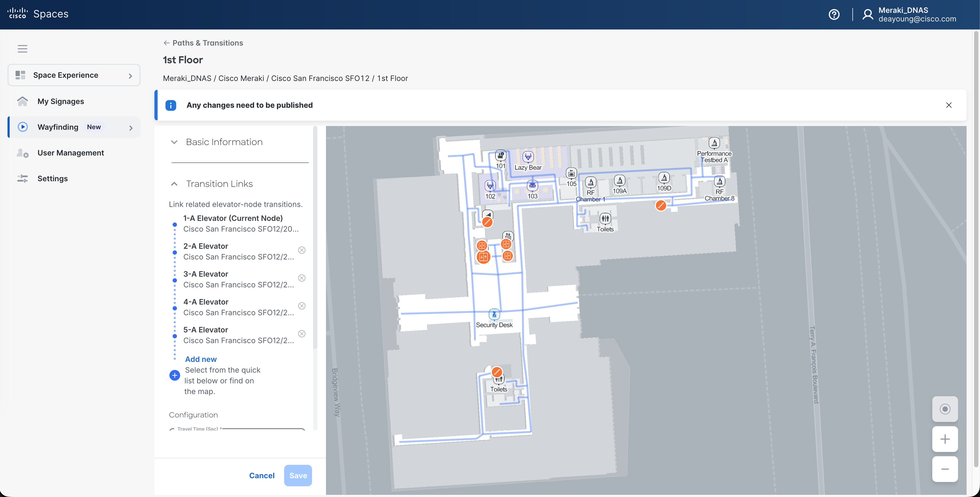This screenshot has width=980, height=497.
Task: Click the recenter map target icon
Action: [x=945, y=409]
